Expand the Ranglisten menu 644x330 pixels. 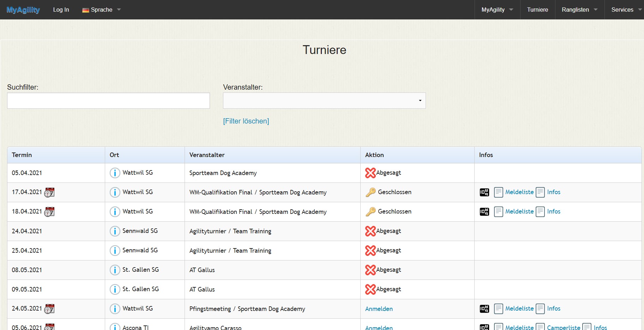coord(579,10)
